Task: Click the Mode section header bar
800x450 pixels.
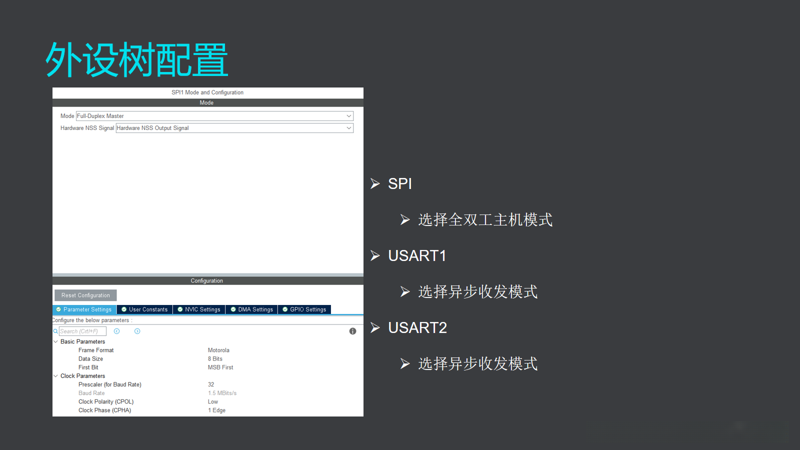Action: coord(208,103)
